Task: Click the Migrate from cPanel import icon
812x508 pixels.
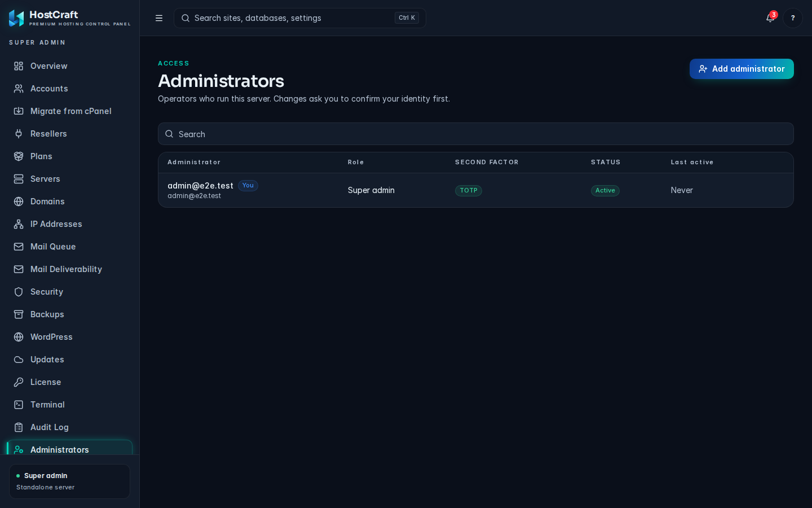Action: pos(19,111)
